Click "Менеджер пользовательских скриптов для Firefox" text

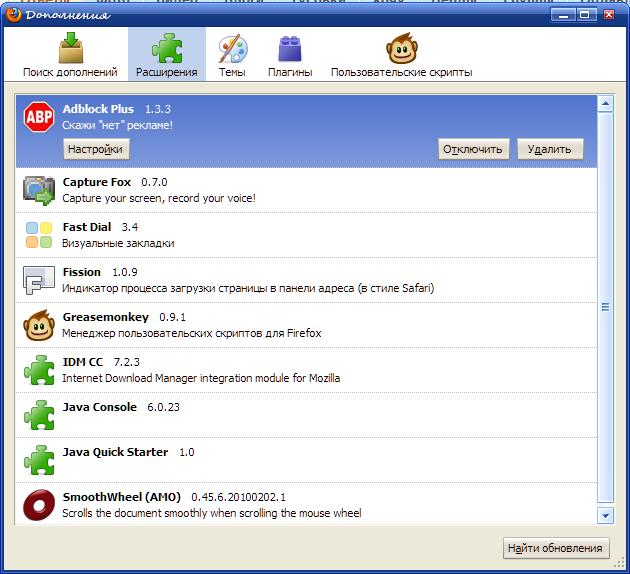pos(192,333)
